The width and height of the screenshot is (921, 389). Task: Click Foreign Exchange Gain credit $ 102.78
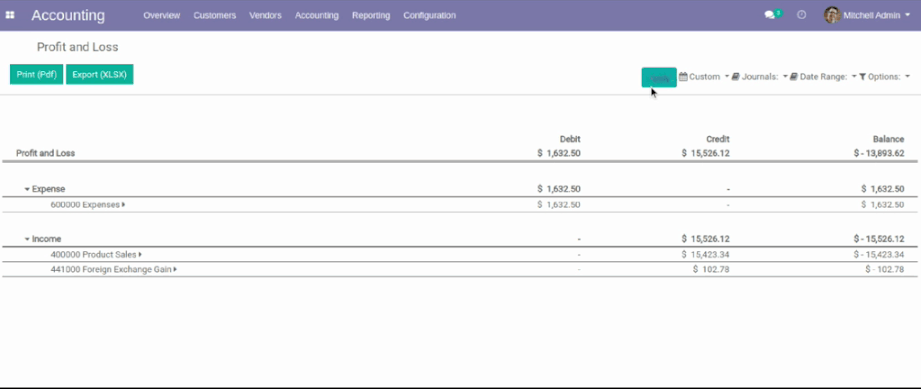tap(711, 269)
